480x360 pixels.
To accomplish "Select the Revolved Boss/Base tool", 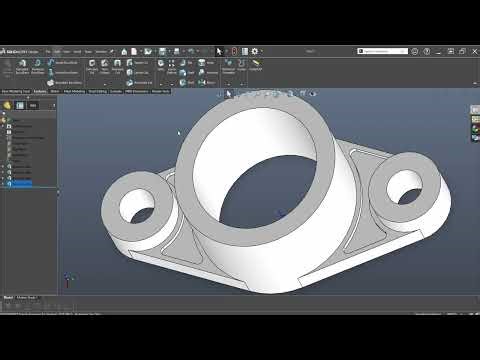I will (38, 67).
